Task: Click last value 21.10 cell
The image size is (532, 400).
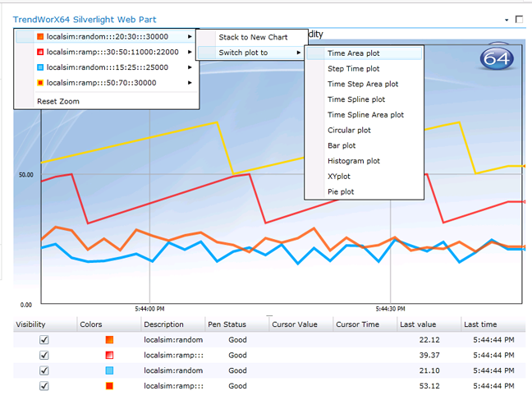Action: (x=429, y=370)
